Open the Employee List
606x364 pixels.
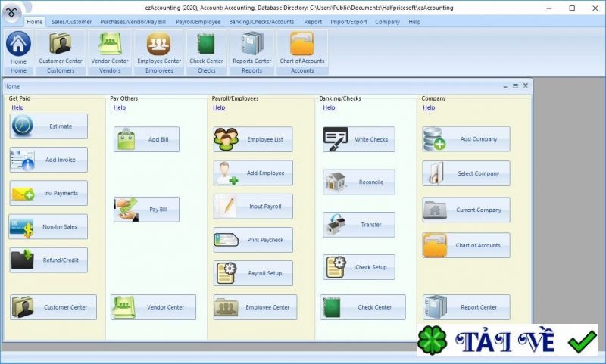tap(253, 139)
